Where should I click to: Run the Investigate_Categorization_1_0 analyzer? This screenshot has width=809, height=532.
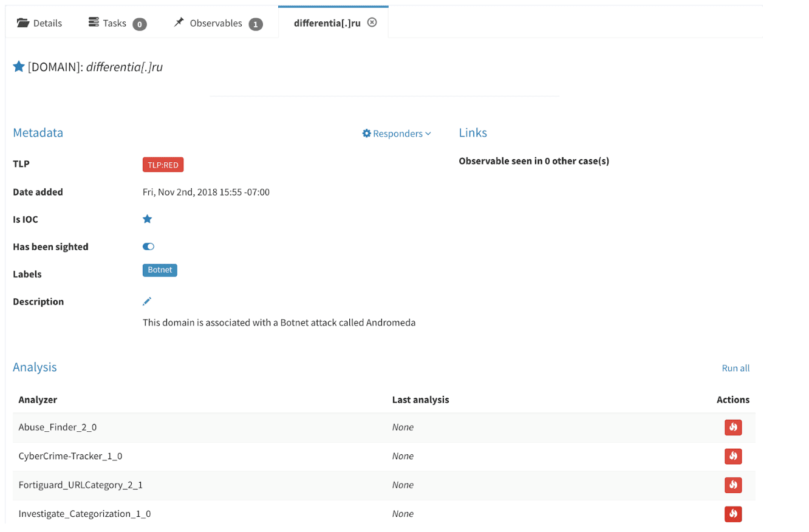[x=733, y=514]
